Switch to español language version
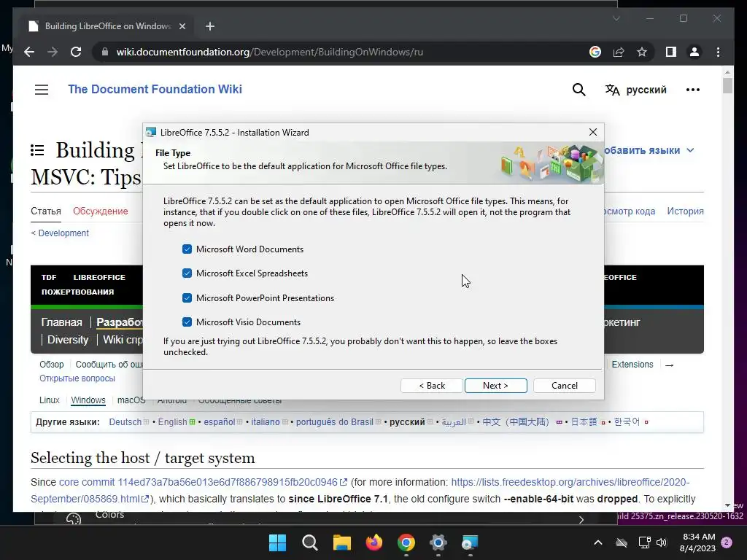The image size is (747, 560). (220, 422)
